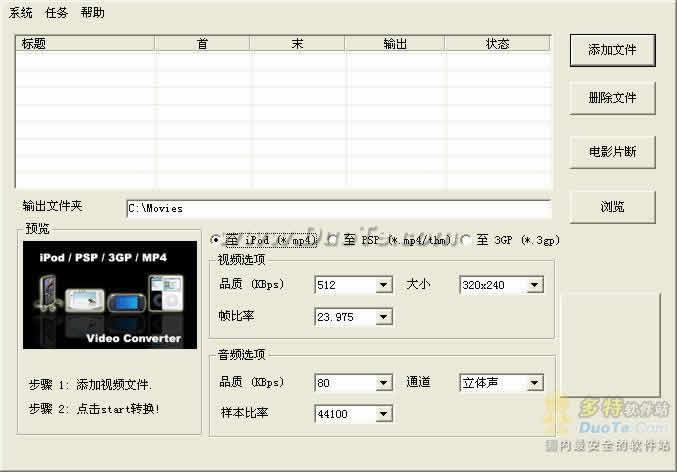
Task: Click the 首 column header
Action: (202, 44)
